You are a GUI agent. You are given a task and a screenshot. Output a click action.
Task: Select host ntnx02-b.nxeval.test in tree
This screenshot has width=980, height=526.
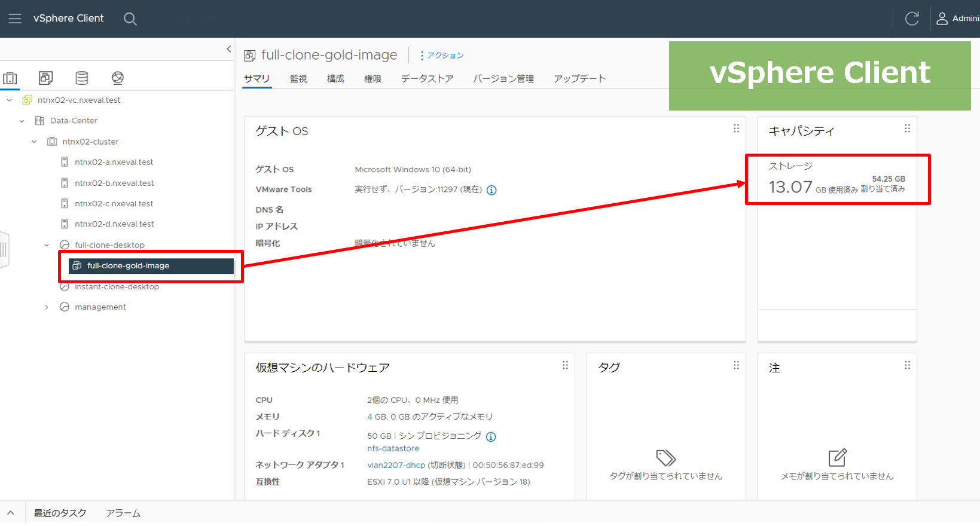(x=114, y=184)
